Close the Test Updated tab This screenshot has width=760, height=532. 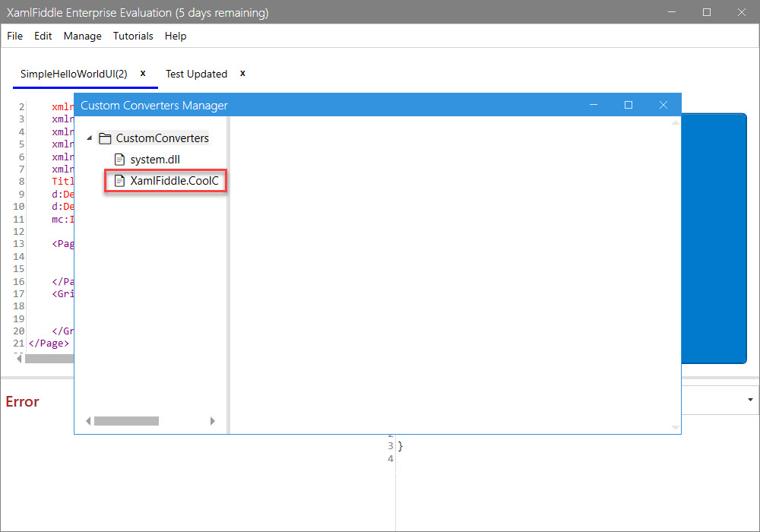243,73
